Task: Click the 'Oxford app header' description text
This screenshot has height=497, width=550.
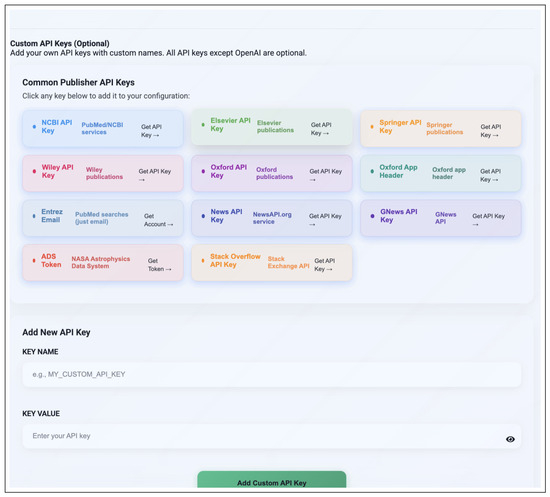Action: 449,173
